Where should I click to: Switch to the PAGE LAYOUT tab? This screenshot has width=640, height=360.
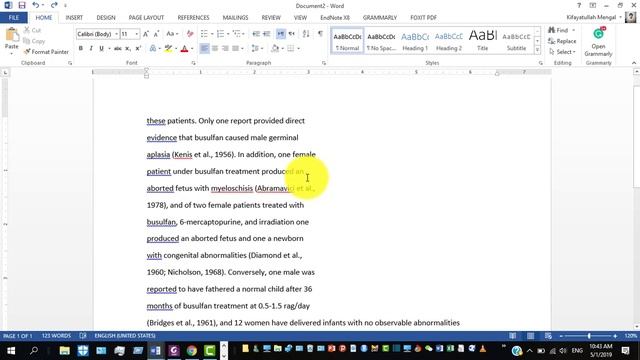146,18
